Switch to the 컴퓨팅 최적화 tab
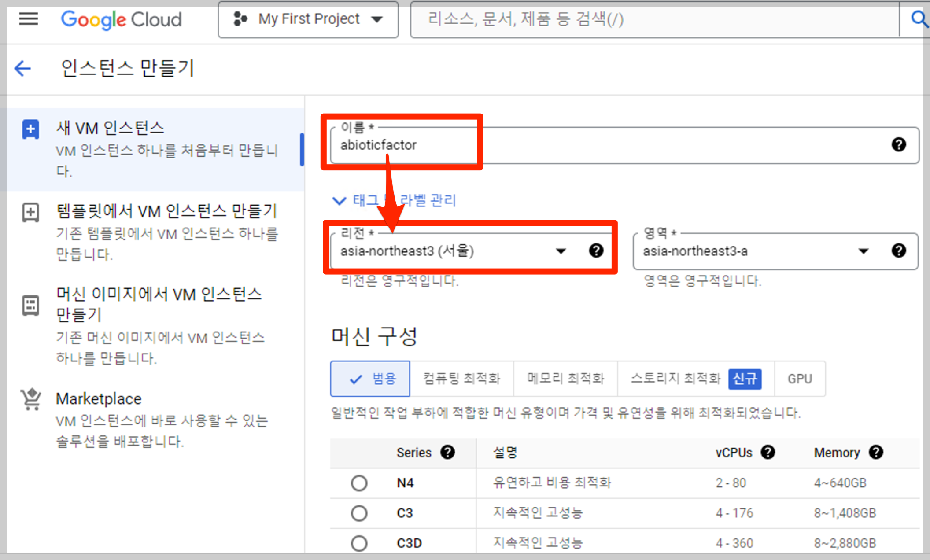The width and height of the screenshot is (930, 560). click(x=461, y=379)
